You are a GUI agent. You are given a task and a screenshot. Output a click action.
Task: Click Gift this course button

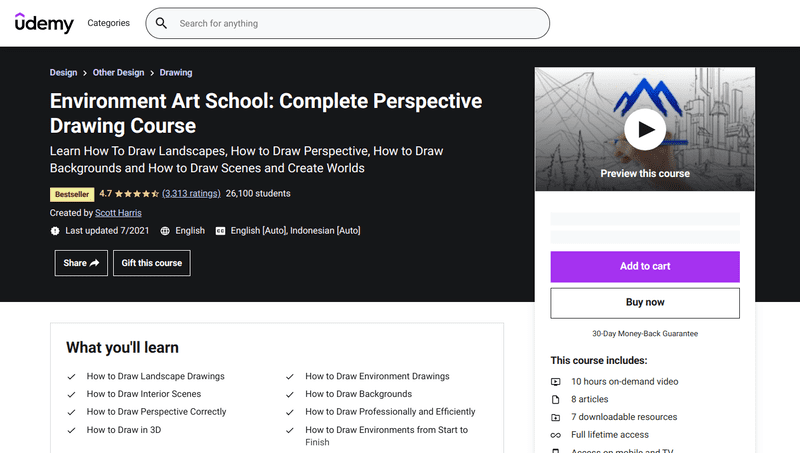(152, 263)
